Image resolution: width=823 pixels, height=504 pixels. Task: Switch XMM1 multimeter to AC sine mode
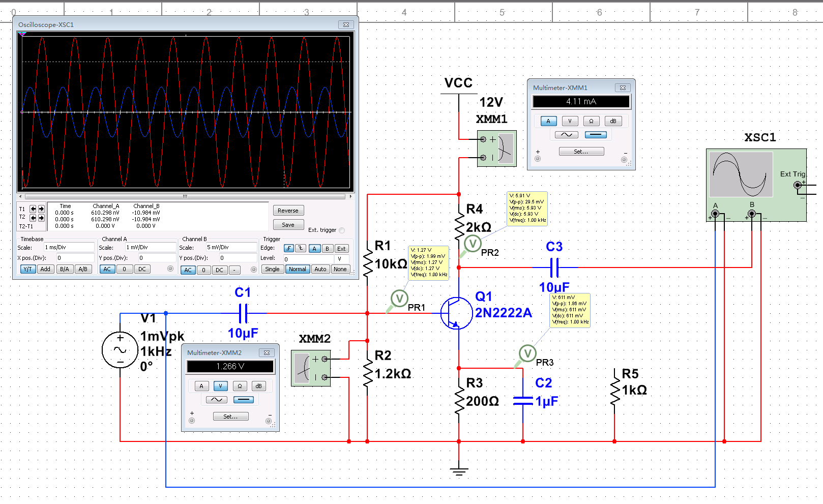(566, 135)
